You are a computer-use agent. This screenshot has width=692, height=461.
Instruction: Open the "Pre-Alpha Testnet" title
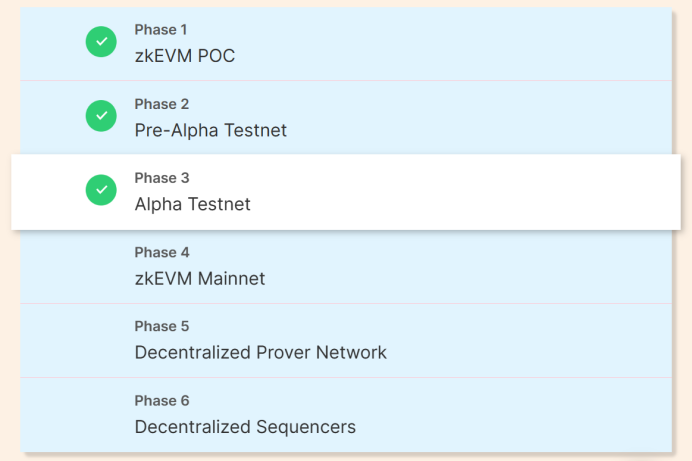(x=211, y=130)
